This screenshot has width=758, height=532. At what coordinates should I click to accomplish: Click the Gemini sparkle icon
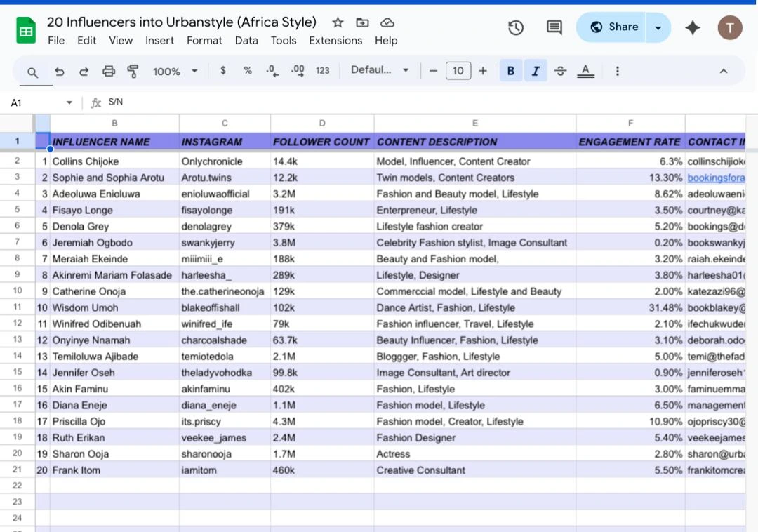[693, 27]
